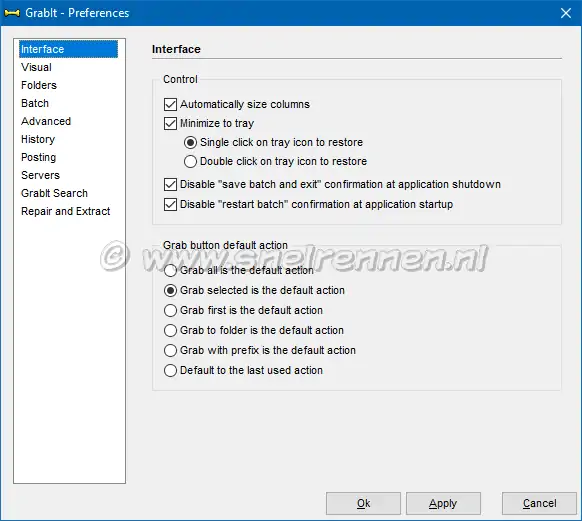Open the Repair and Extract category
The height and width of the screenshot is (521, 582).
pos(66,211)
